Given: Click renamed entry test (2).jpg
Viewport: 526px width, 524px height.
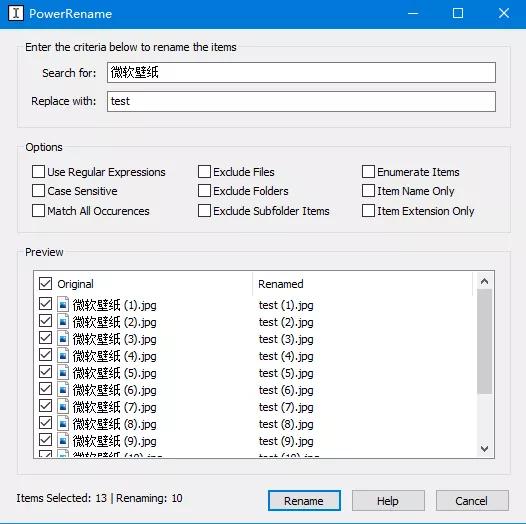Looking at the screenshot, I should (x=286, y=322).
